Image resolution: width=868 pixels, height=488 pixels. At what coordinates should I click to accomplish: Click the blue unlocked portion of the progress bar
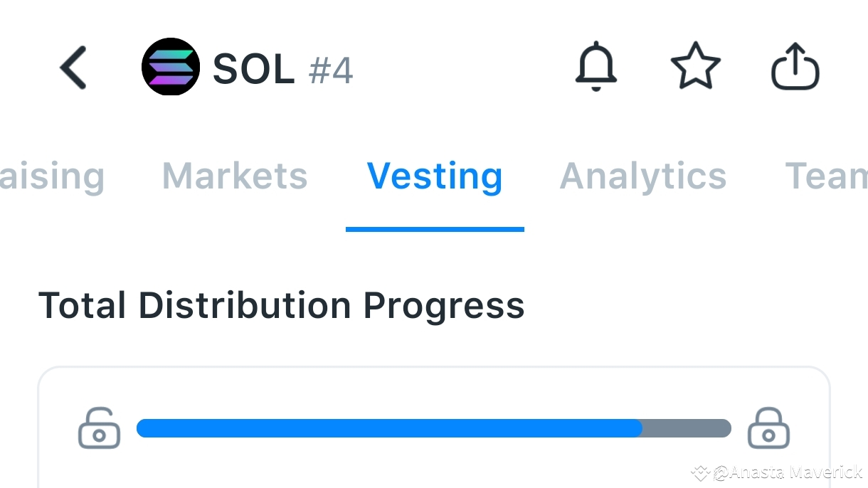(x=388, y=428)
